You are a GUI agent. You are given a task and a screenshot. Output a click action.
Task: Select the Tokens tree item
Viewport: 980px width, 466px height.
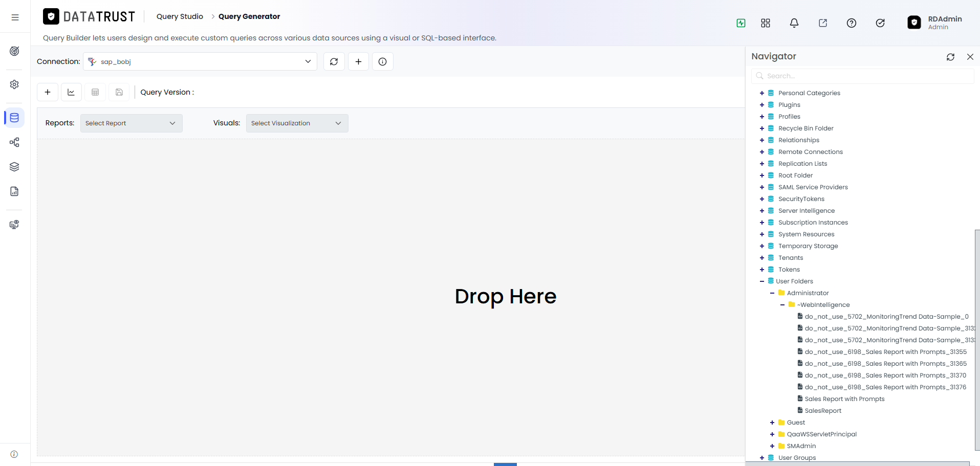[x=789, y=270]
